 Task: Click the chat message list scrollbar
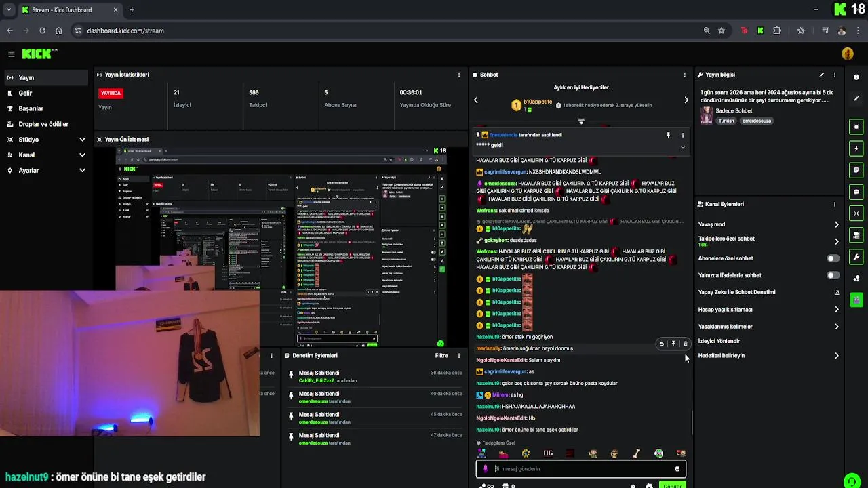click(692, 423)
